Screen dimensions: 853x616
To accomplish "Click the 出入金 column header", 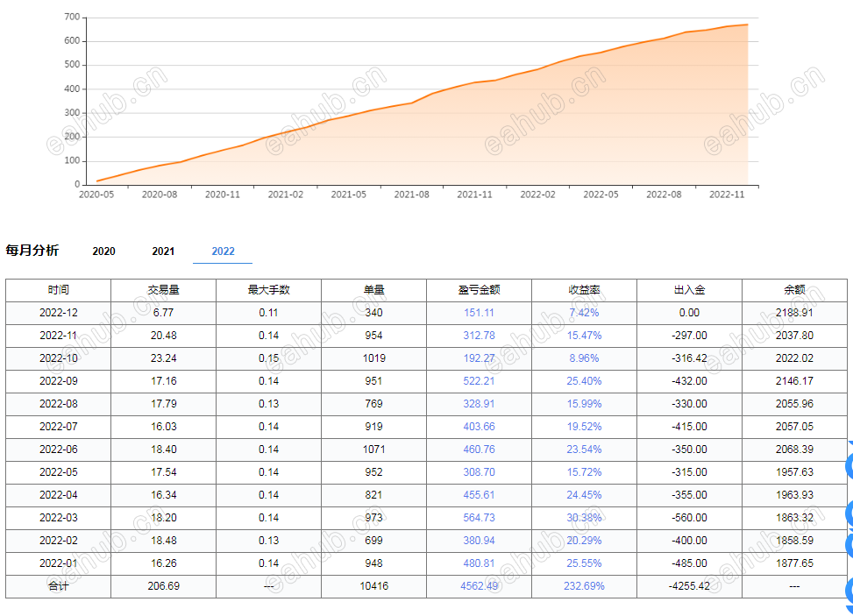I will (689, 290).
